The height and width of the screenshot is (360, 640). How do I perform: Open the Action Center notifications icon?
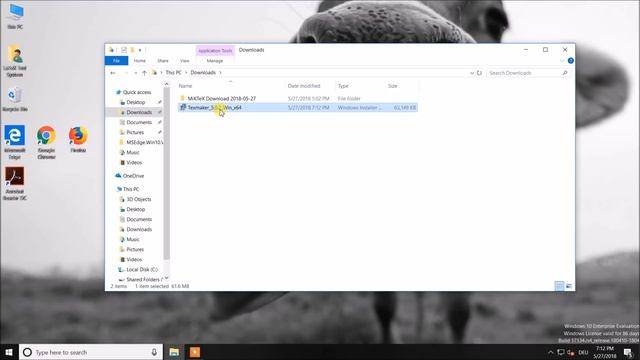[x=628, y=352]
